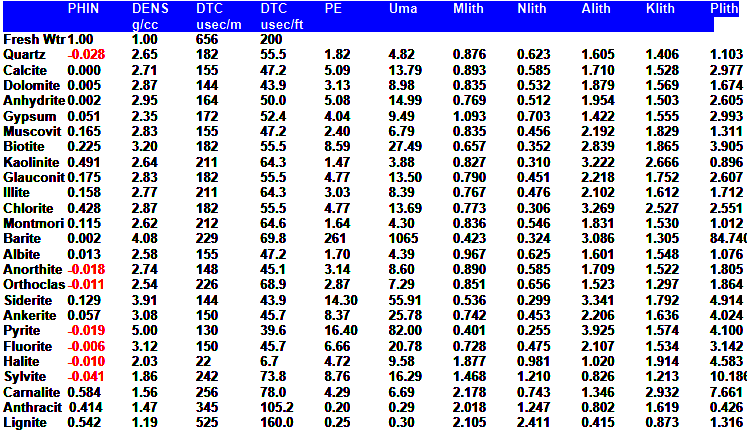This screenshot has height=431, width=747.
Task: Select the PE column header
Action: tap(333, 8)
